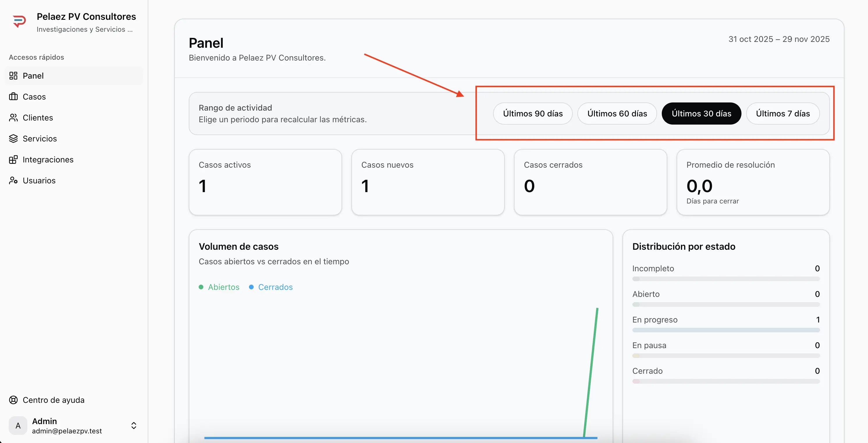Click the Panel grid icon in sidebar
868x443 pixels.
point(13,76)
